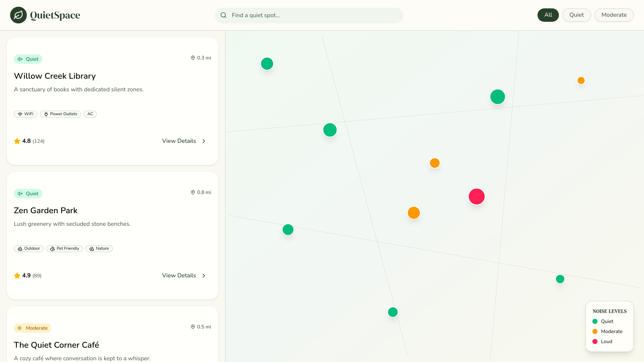Click the search magnifier icon
644x362 pixels.
coord(223,15)
